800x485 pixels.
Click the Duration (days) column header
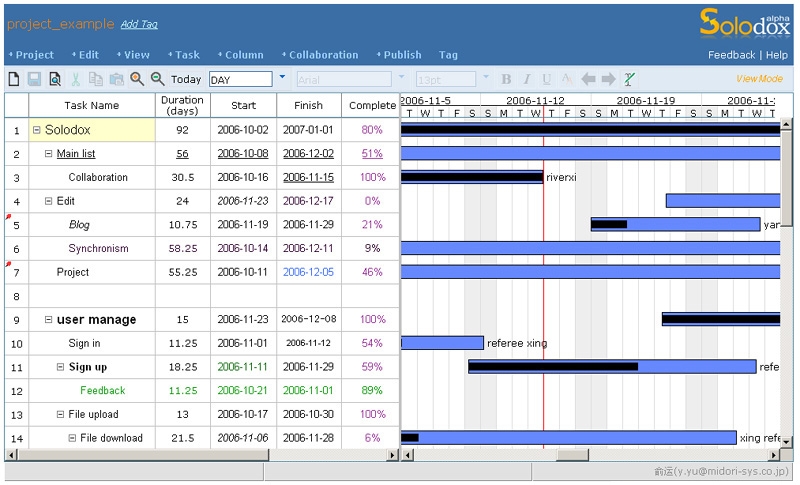(182, 106)
